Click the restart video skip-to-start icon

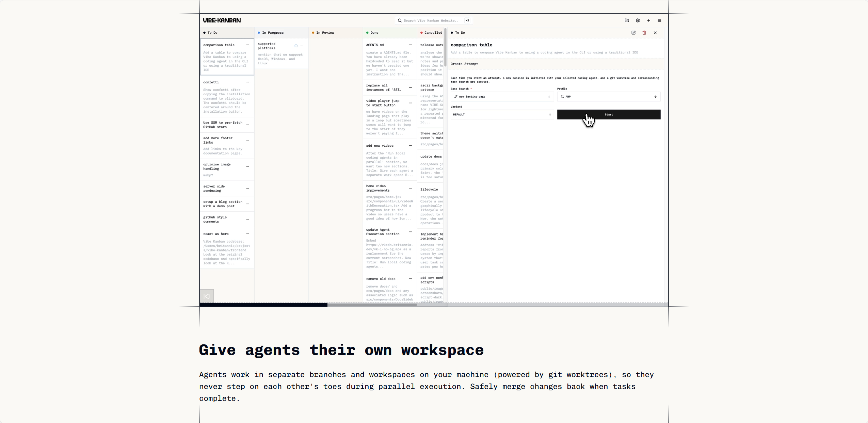coord(207,296)
